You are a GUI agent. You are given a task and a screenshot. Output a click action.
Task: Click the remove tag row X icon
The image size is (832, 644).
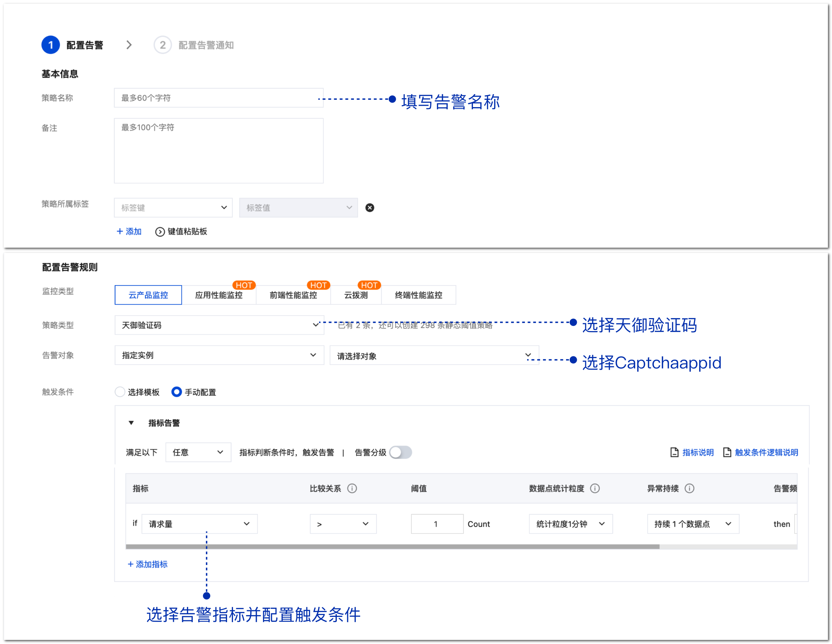[369, 208]
